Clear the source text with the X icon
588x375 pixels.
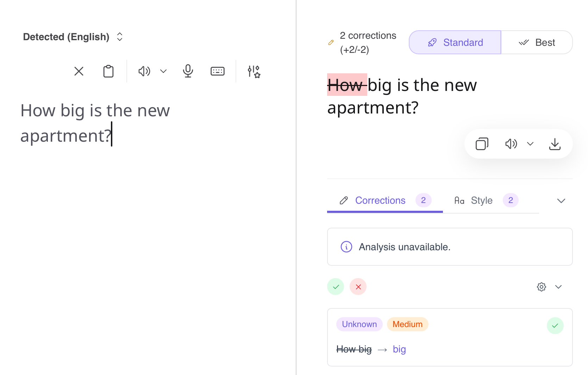(79, 71)
